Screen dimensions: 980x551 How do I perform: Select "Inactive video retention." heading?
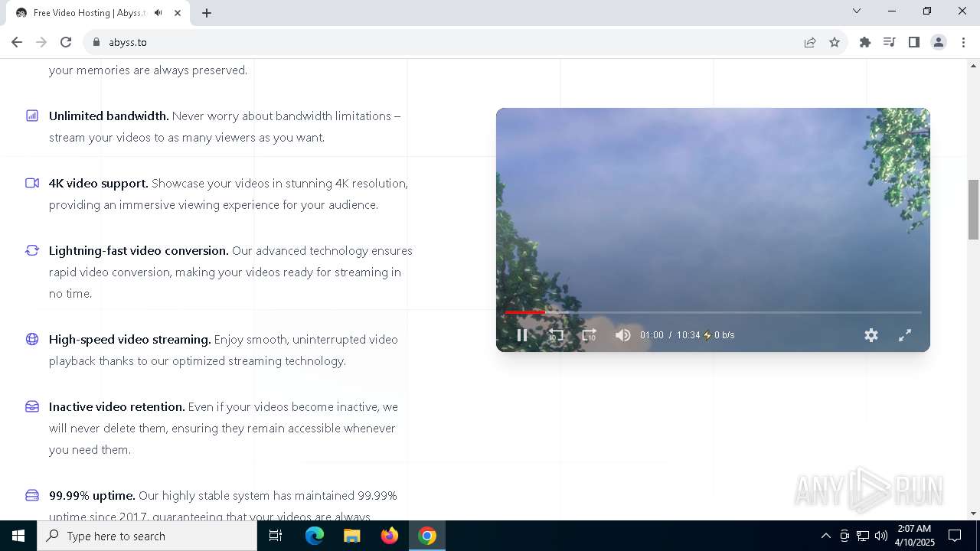tap(117, 406)
